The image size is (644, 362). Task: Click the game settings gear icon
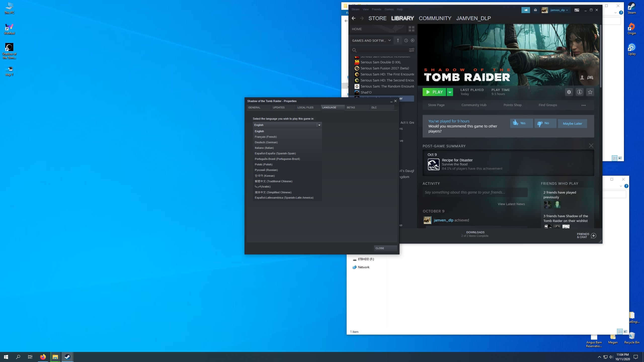(569, 92)
